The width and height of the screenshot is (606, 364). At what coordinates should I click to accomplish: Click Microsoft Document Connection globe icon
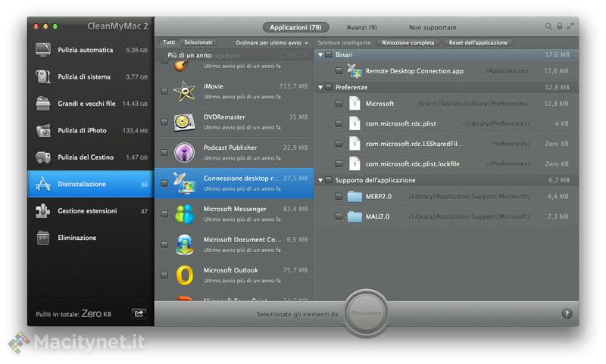click(185, 244)
